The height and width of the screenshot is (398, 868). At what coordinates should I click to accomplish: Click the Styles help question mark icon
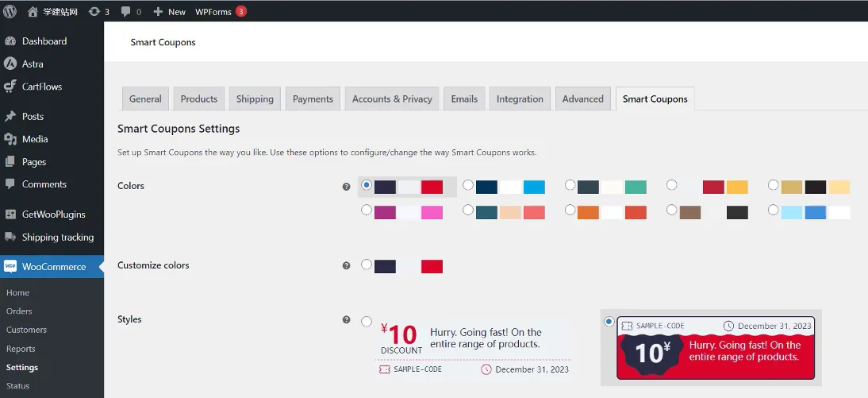(x=346, y=319)
